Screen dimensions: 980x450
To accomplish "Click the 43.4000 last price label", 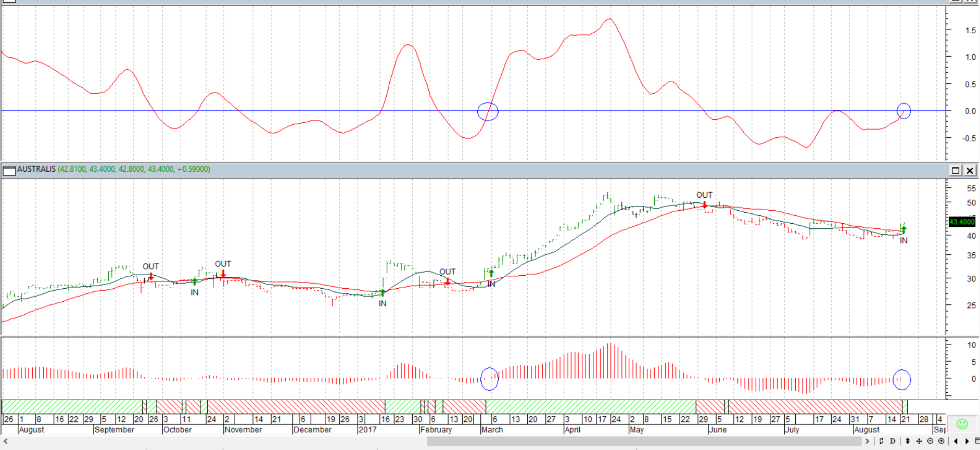I will click(962, 222).
